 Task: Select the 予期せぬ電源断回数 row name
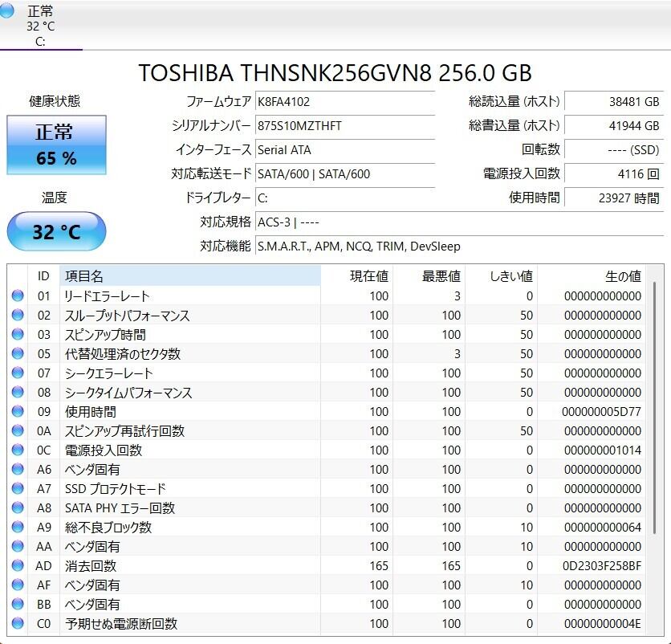(x=121, y=623)
